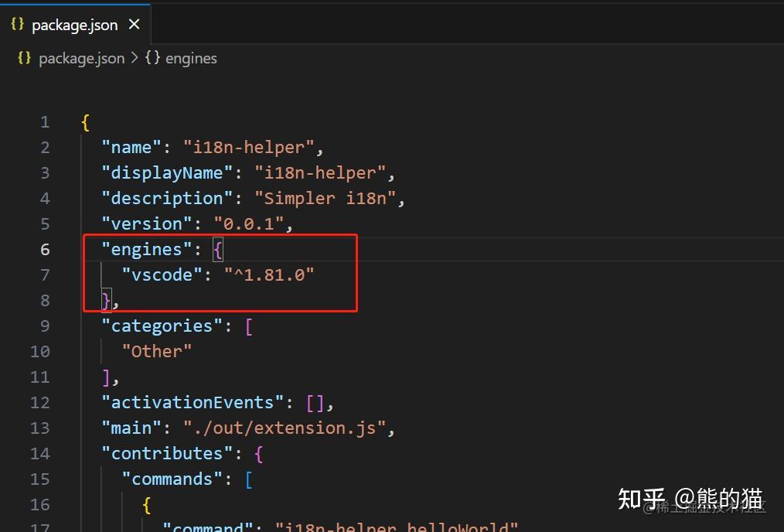Viewport: 784px width, 532px height.
Task: Open the engines breadcrumb entry
Action: 190,58
